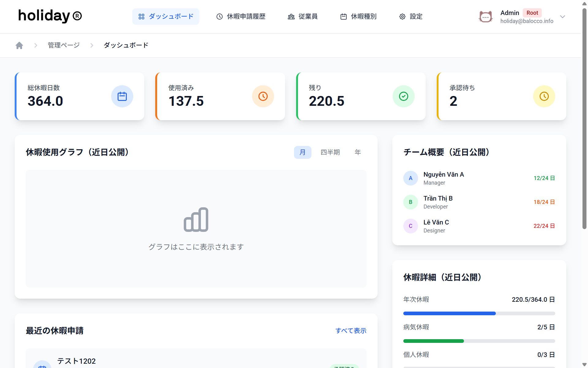This screenshot has height=368, width=588.
Task: Click the cat avatar icon for Admin
Action: [x=485, y=17]
